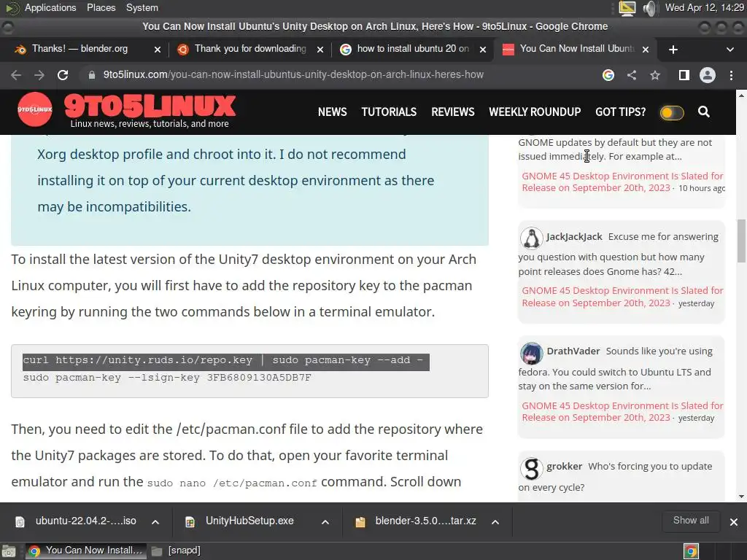Open the REVIEWS menu item
The image size is (747, 560).
point(452,112)
